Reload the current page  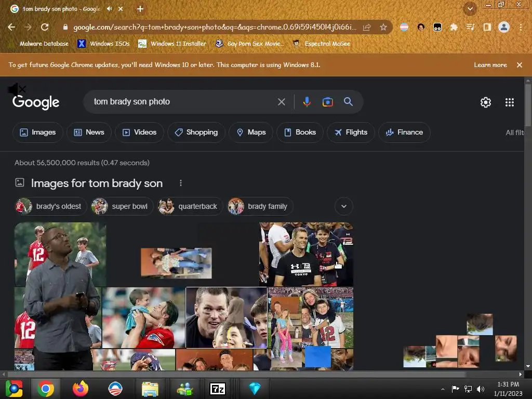pos(45,27)
